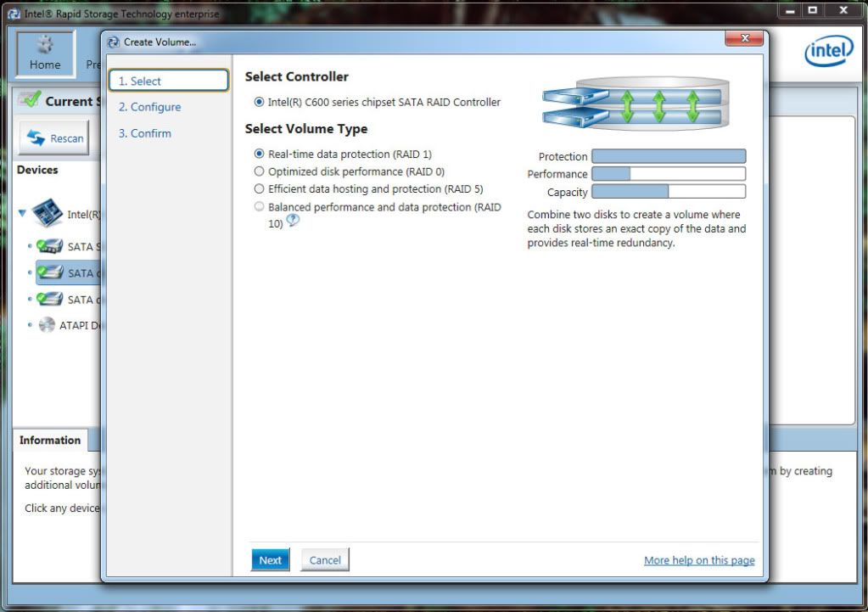Open More help on this page link

[699, 560]
